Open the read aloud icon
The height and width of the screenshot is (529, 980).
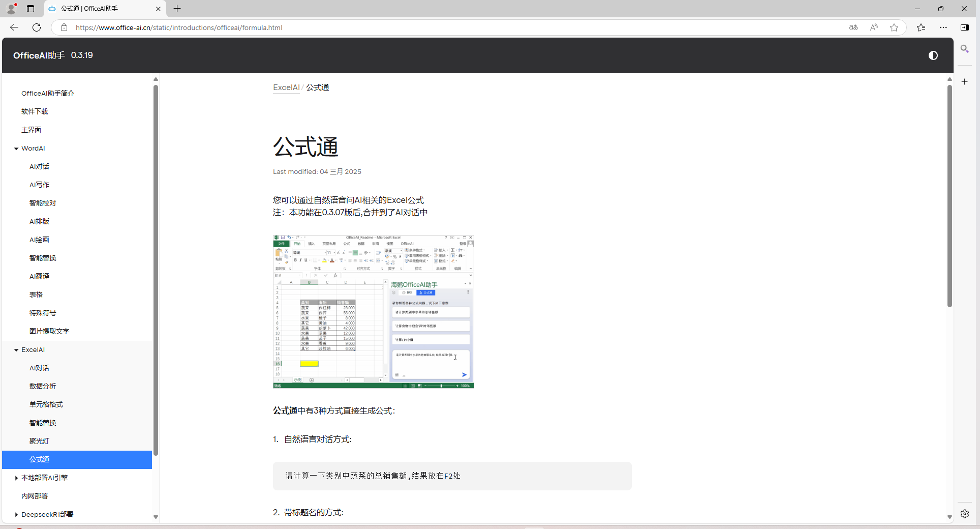pyautogui.click(x=874, y=27)
